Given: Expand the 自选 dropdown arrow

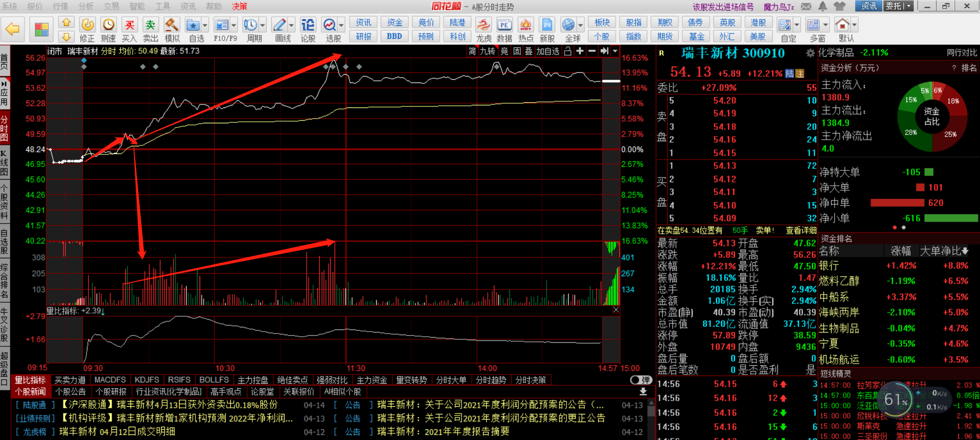Looking at the screenshot, I should (x=205, y=25).
